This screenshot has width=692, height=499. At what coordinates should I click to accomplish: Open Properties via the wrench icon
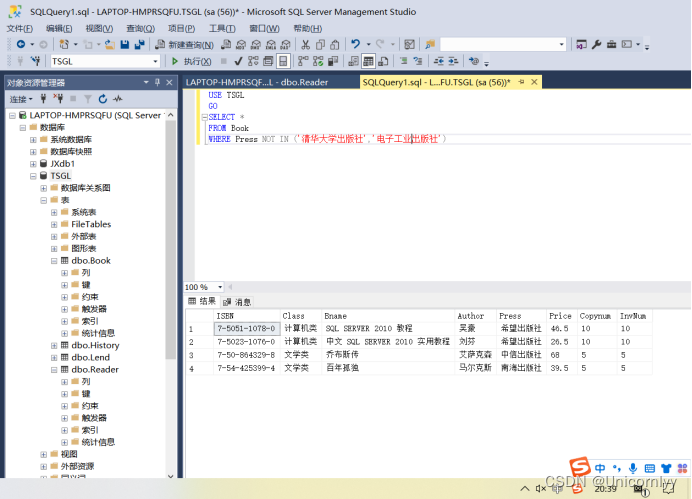(x=596, y=44)
